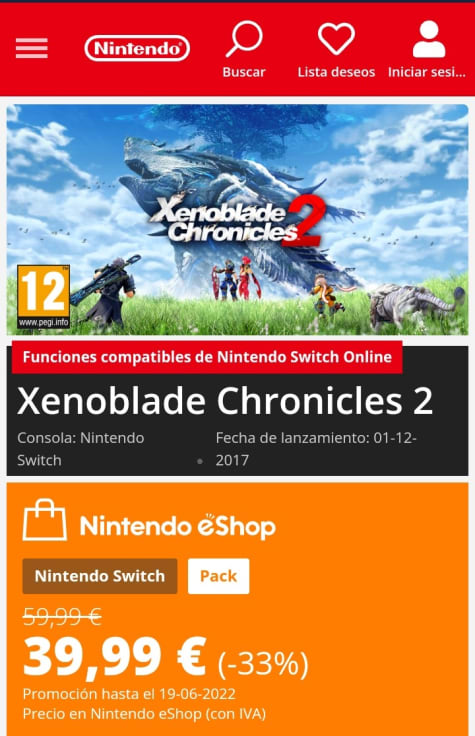Select the Nintendo Switch version option
Image resolution: width=475 pixels, height=736 pixels.
pos(100,576)
